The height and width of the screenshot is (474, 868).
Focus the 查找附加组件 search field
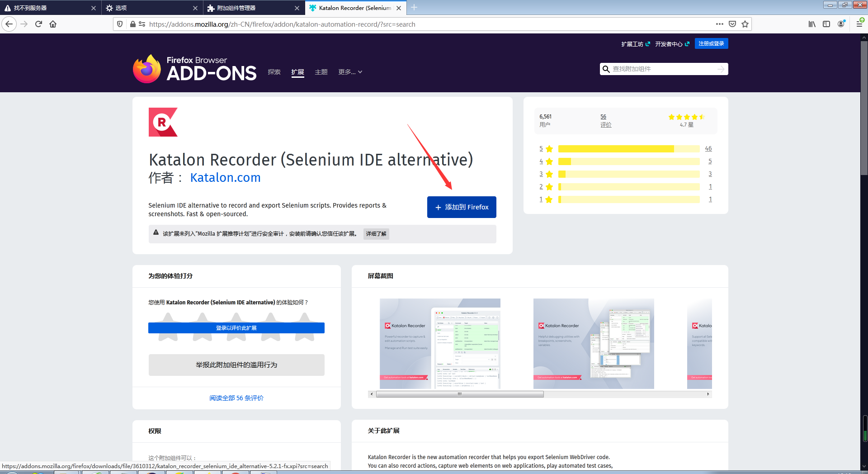[664, 69]
